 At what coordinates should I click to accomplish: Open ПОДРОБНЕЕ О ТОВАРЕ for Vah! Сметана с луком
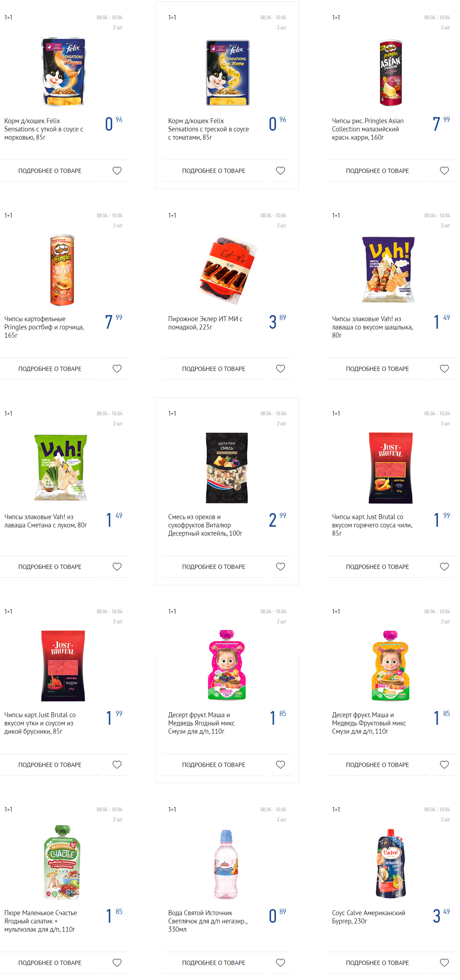[50, 566]
